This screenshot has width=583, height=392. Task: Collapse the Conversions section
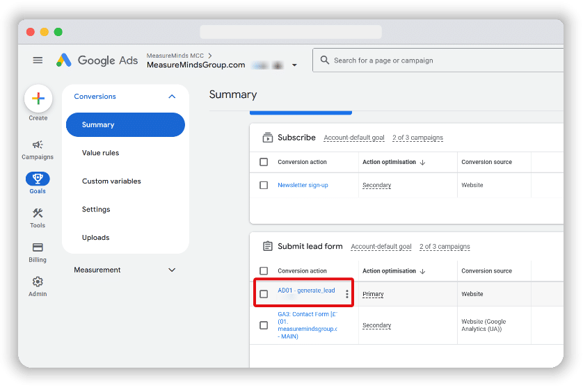coord(172,97)
